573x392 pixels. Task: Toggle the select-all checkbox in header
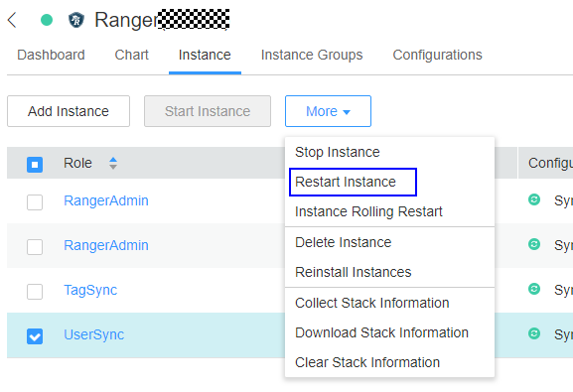(x=35, y=165)
